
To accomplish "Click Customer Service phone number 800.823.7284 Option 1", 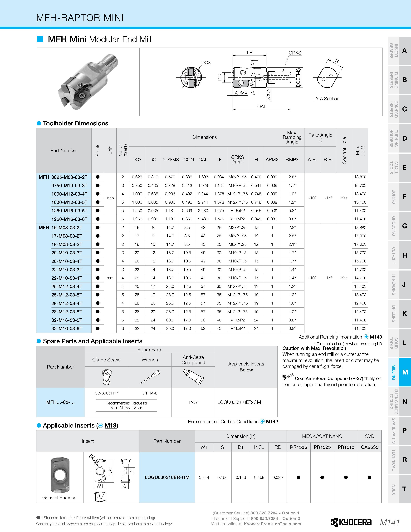I will point(275,513).
